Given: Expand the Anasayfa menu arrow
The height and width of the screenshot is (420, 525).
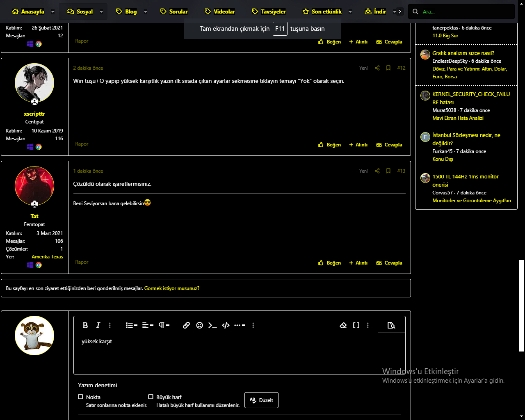Looking at the screenshot, I should (53, 12).
